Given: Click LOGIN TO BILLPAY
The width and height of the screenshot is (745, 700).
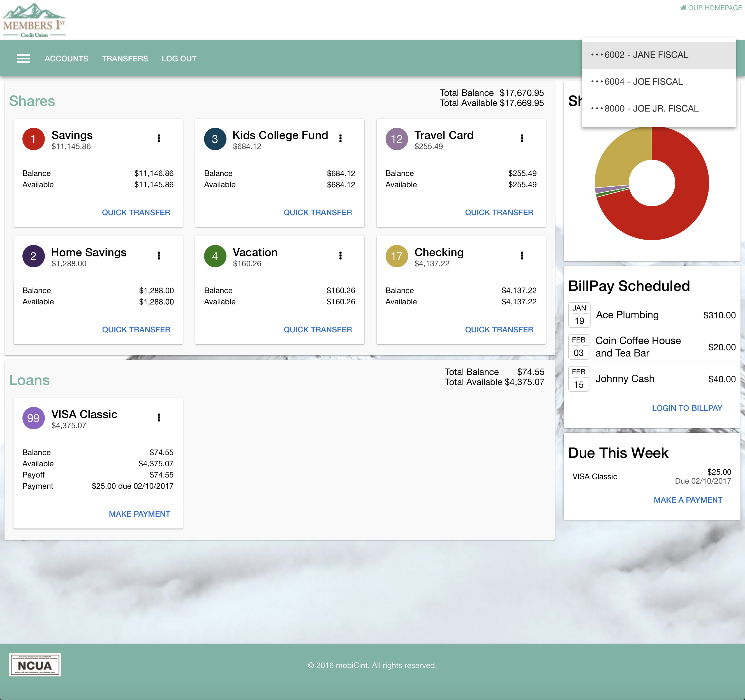Looking at the screenshot, I should [x=687, y=408].
